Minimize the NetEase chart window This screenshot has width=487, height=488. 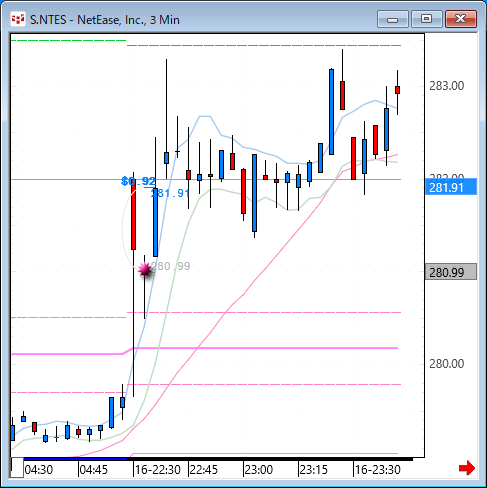[393, 19]
